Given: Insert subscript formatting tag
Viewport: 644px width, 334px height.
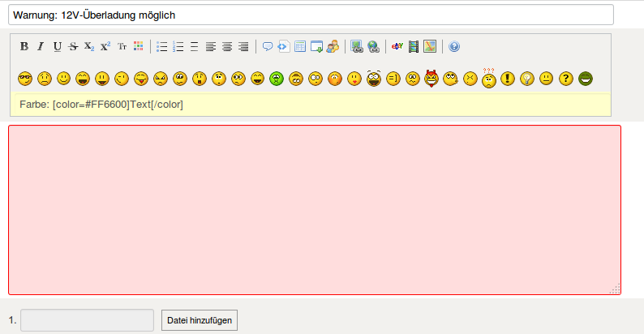Looking at the screenshot, I should pyautogui.click(x=89, y=47).
